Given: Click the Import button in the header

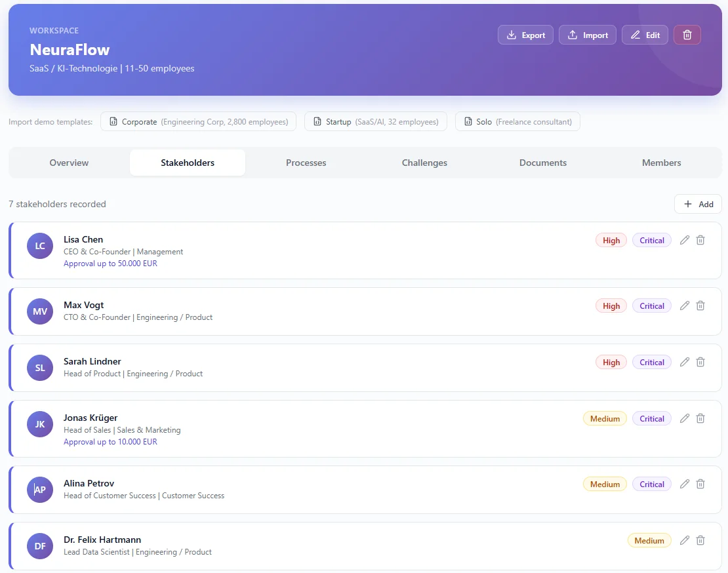Looking at the screenshot, I should [587, 35].
